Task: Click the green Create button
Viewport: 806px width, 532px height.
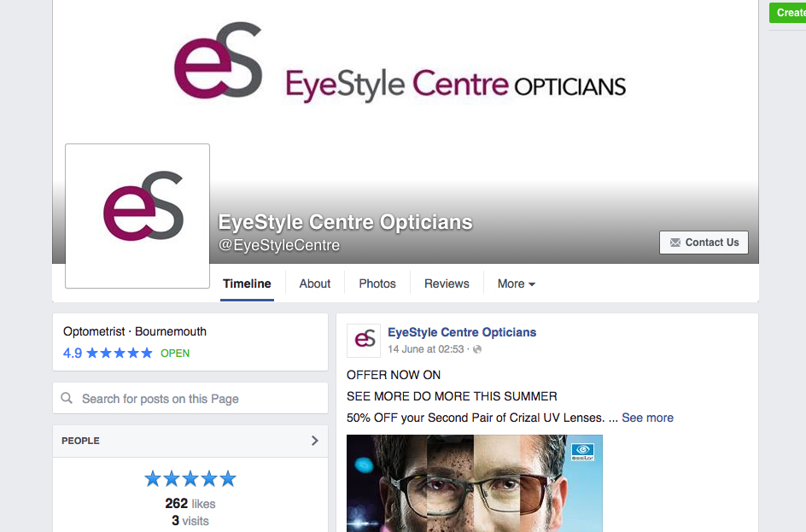Action: point(787,13)
